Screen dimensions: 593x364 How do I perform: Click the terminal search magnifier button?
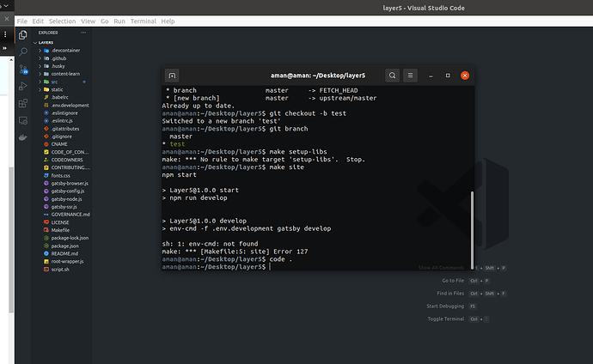point(392,76)
